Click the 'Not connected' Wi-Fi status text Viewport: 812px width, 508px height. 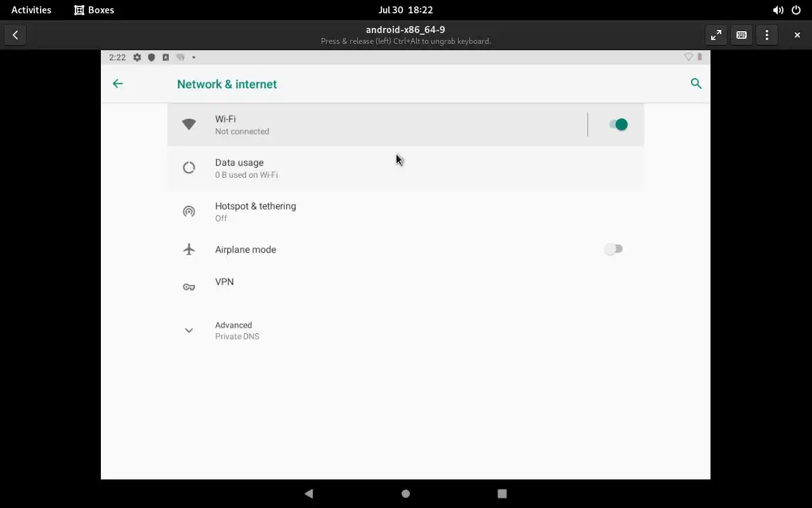click(x=242, y=131)
